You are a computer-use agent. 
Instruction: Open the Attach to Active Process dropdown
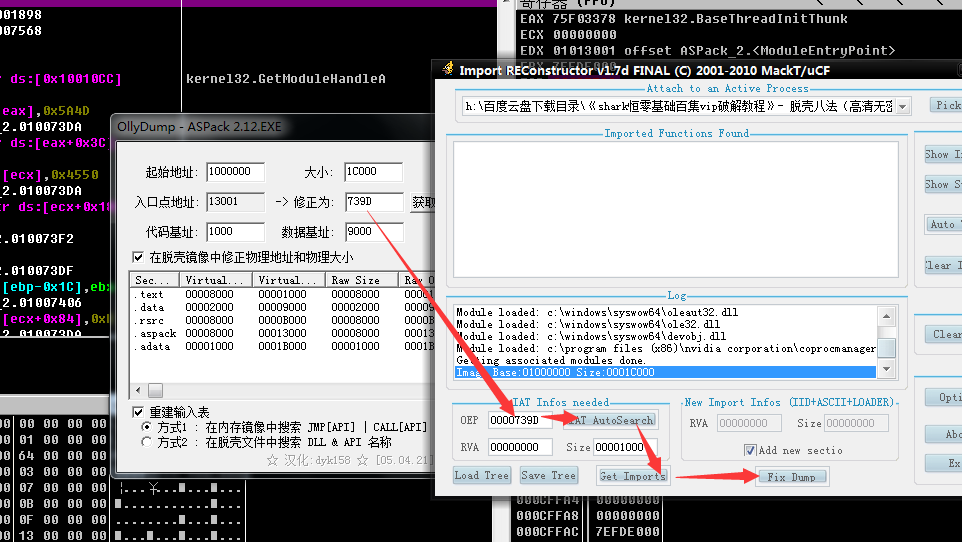pos(902,106)
